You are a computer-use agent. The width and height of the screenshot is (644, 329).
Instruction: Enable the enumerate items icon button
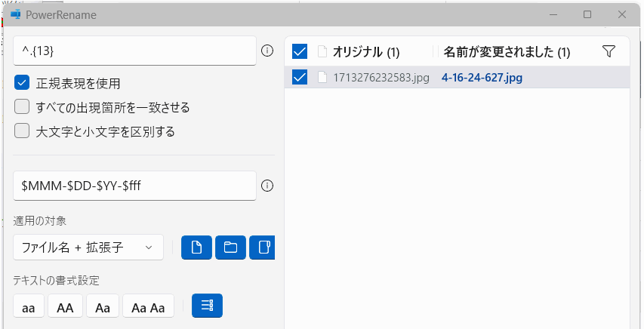pyautogui.click(x=207, y=306)
